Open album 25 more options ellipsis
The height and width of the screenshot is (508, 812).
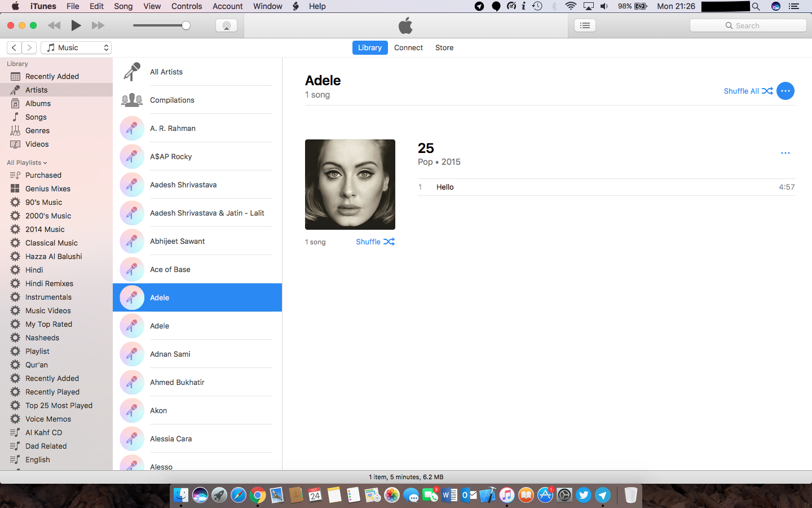click(x=785, y=153)
